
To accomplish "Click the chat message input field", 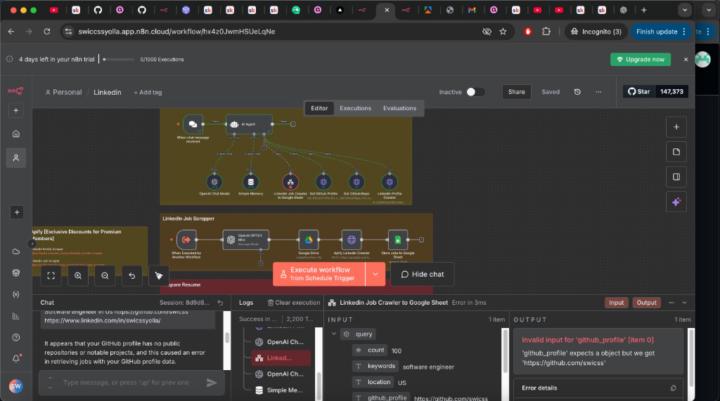I will (x=120, y=382).
